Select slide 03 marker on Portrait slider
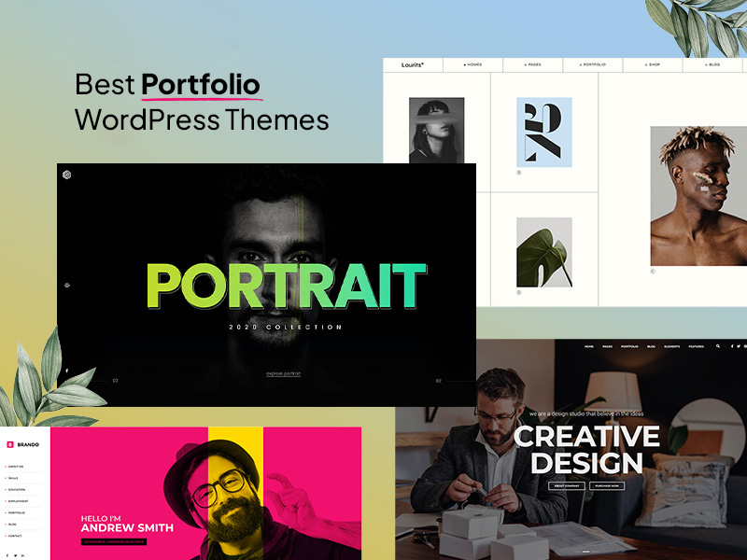The width and height of the screenshot is (747, 560). [x=115, y=381]
